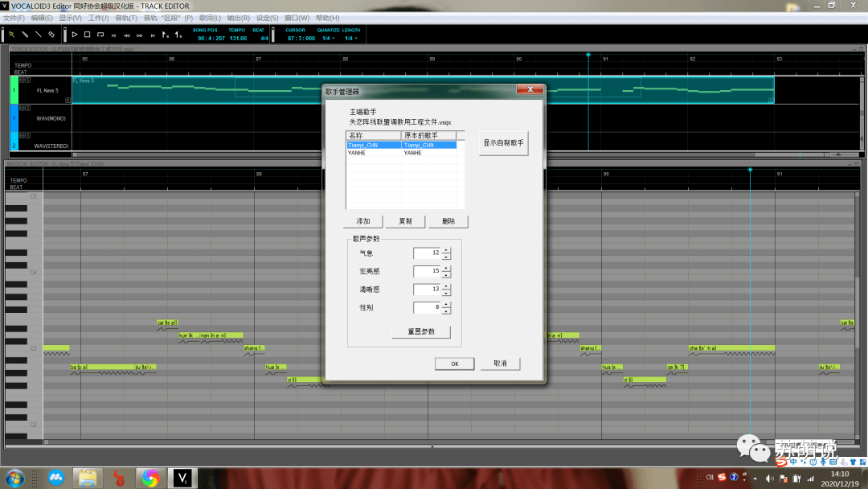Open the 显示(V) menu
868x489 pixels.
pos(70,18)
